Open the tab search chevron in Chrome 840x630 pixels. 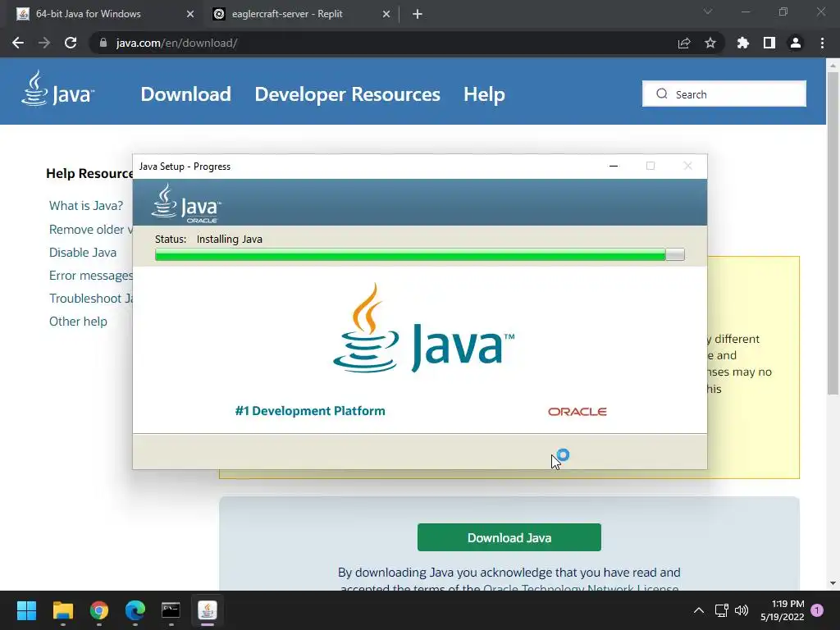[x=708, y=11]
